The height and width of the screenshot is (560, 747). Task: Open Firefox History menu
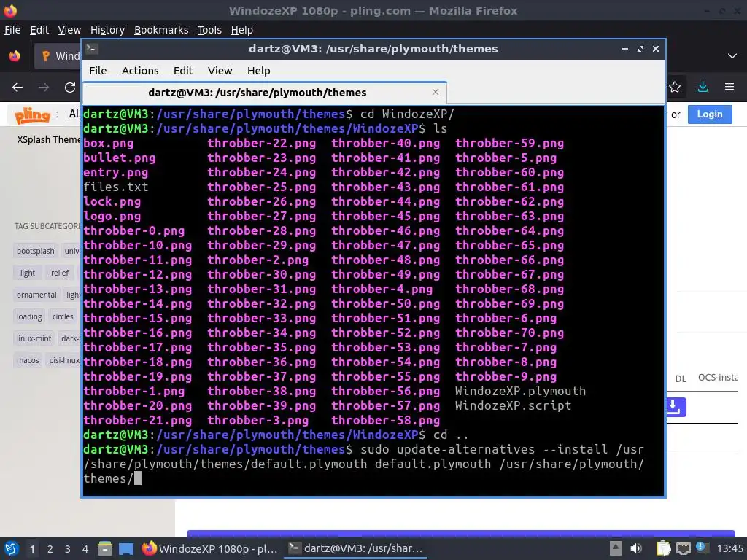tap(107, 30)
